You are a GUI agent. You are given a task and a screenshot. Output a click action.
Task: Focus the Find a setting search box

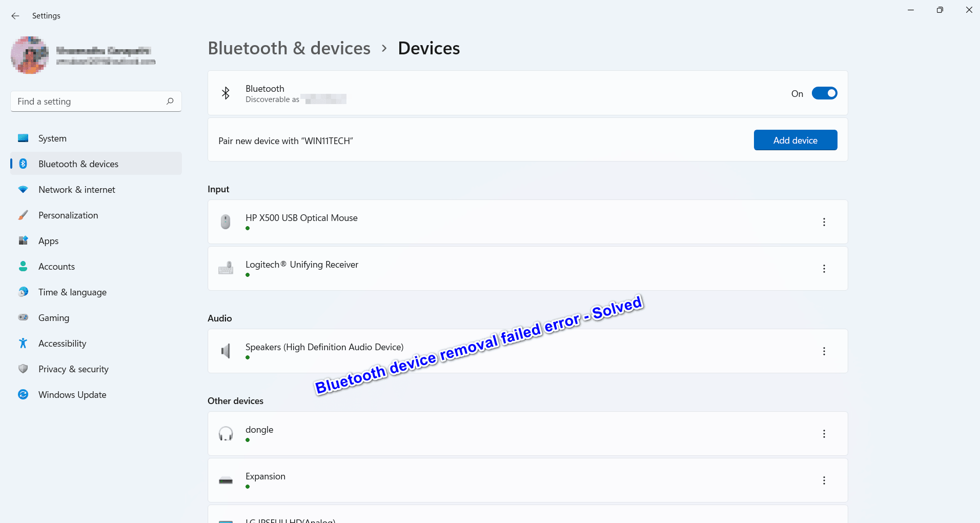pyautogui.click(x=90, y=102)
